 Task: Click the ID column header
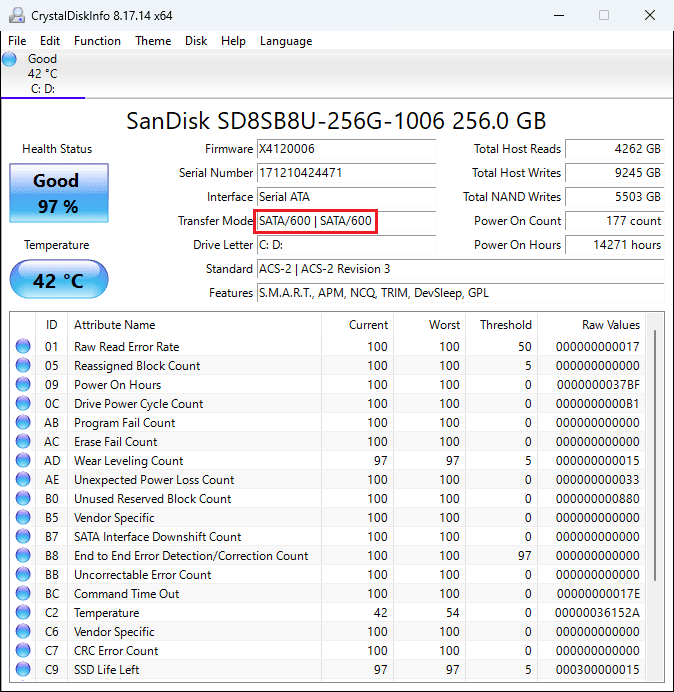pyautogui.click(x=51, y=325)
